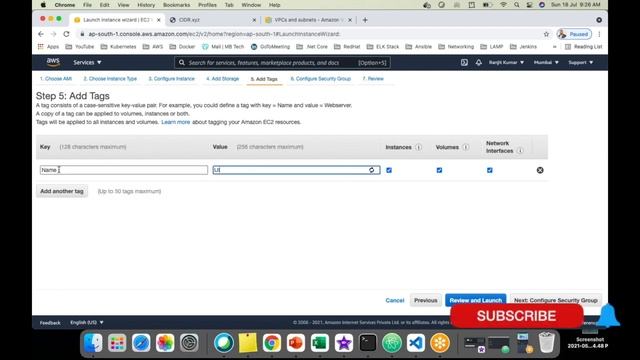Click the browser back arrow

pyautogui.click(x=41, y=34)
